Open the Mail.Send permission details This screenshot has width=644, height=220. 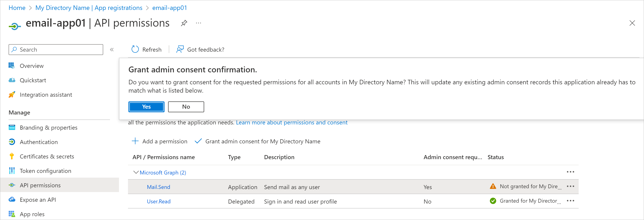click(x=158, y=187)
